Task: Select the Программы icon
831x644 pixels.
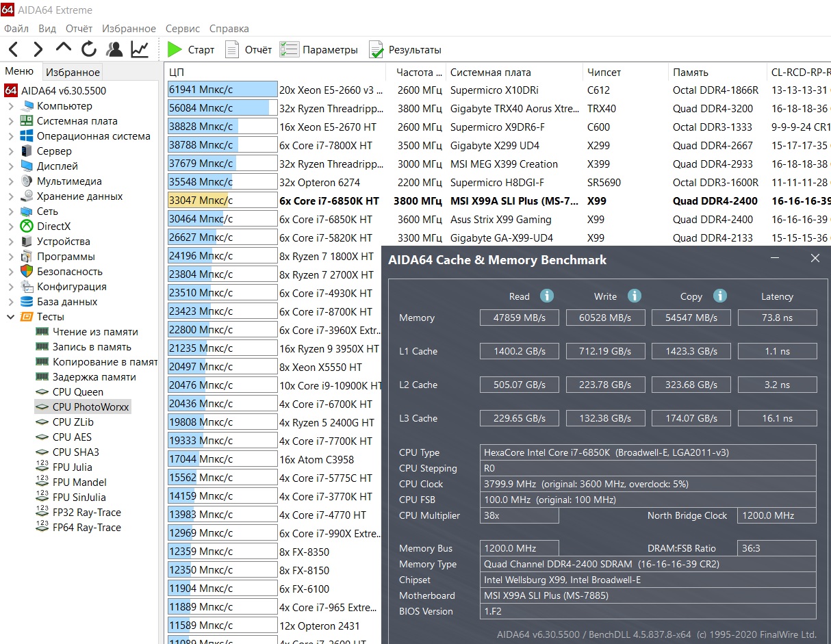Action: pos(27,257)
